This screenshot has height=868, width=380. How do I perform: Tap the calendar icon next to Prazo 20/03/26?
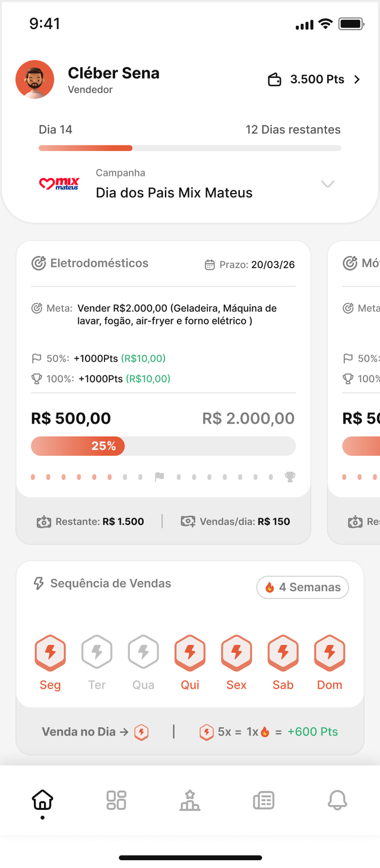click(209, 264)
